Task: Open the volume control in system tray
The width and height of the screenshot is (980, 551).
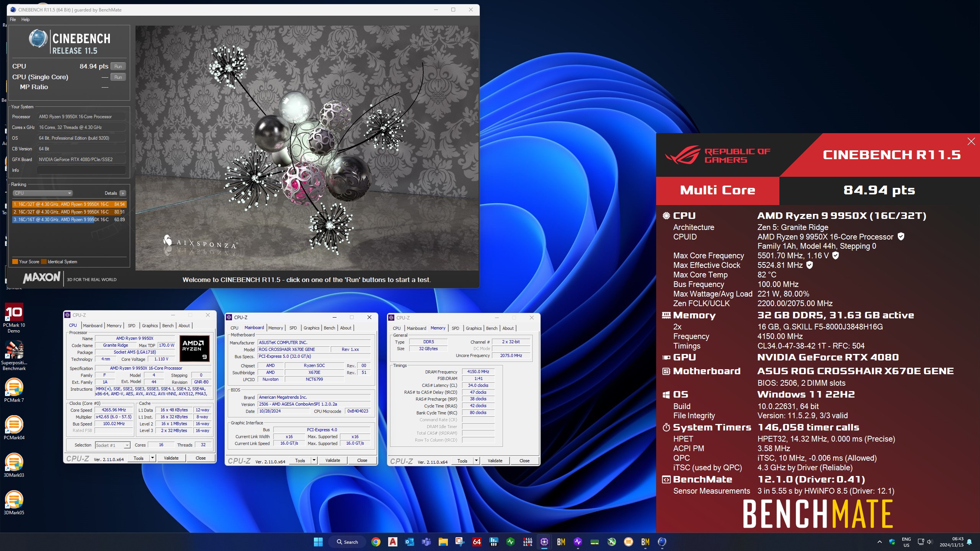Action: 930,542
